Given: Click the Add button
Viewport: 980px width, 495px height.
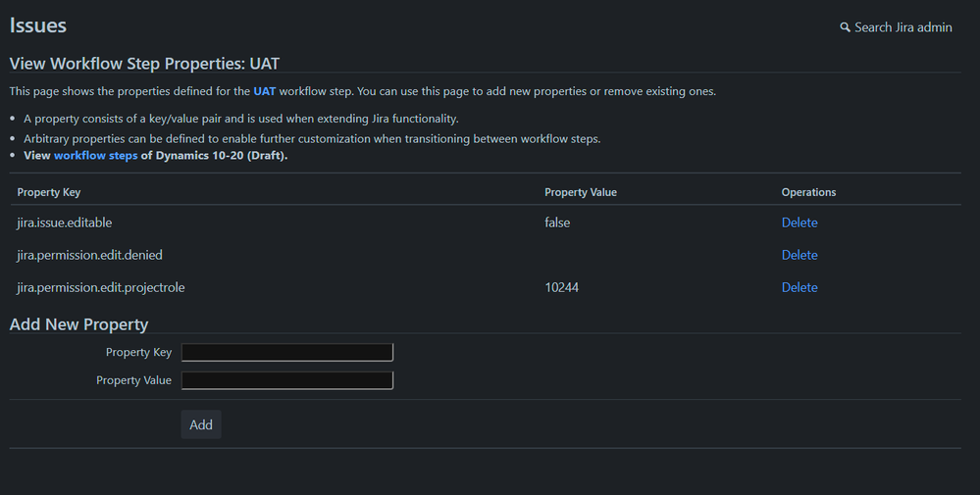Looking at the screenshot, I should (201, 424).
